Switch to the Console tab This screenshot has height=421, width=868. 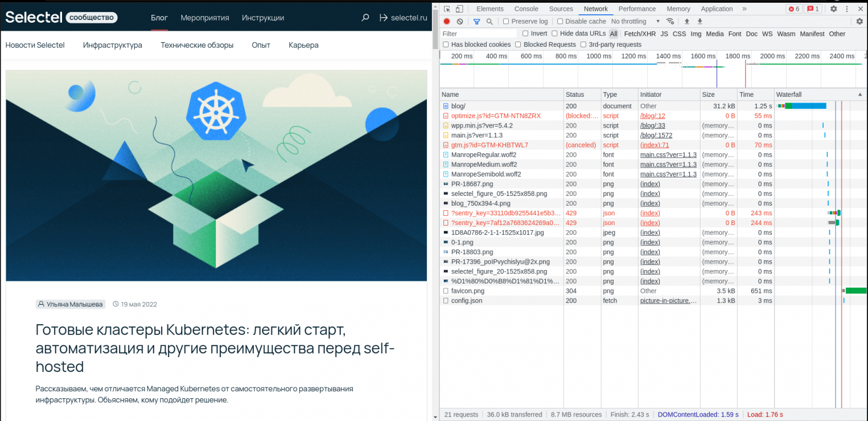(526, 9)
